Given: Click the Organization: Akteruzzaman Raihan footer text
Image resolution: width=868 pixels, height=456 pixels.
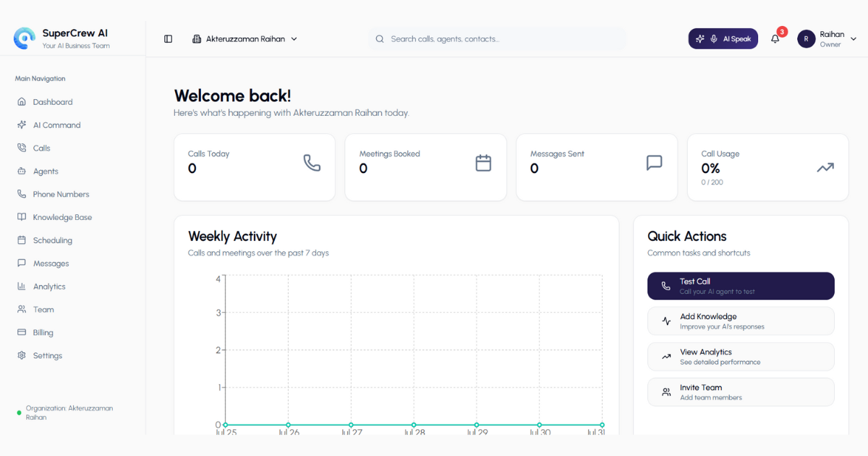Looking at the screenshot, I should pyautogui.click(x=69, y=413).
